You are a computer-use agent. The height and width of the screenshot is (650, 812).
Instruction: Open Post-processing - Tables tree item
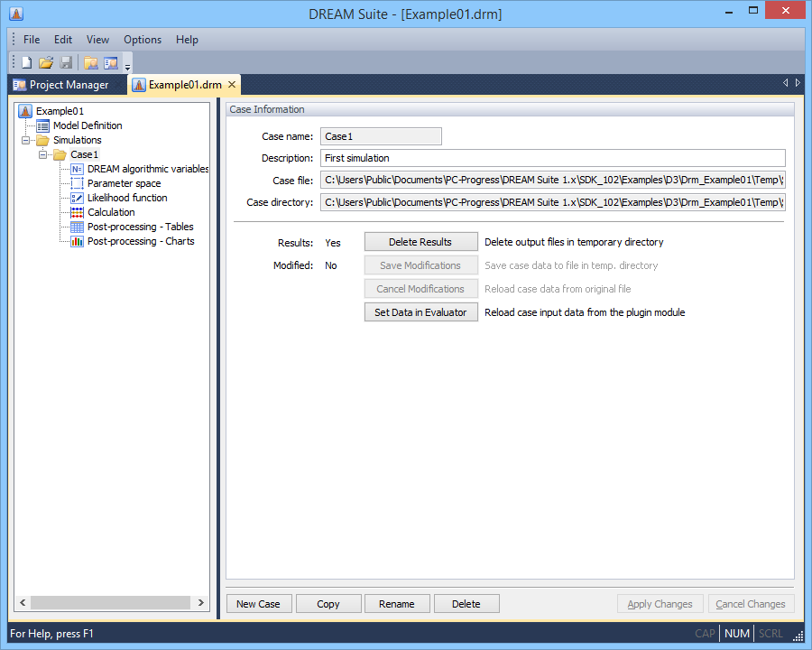click(x=141, y=227)
